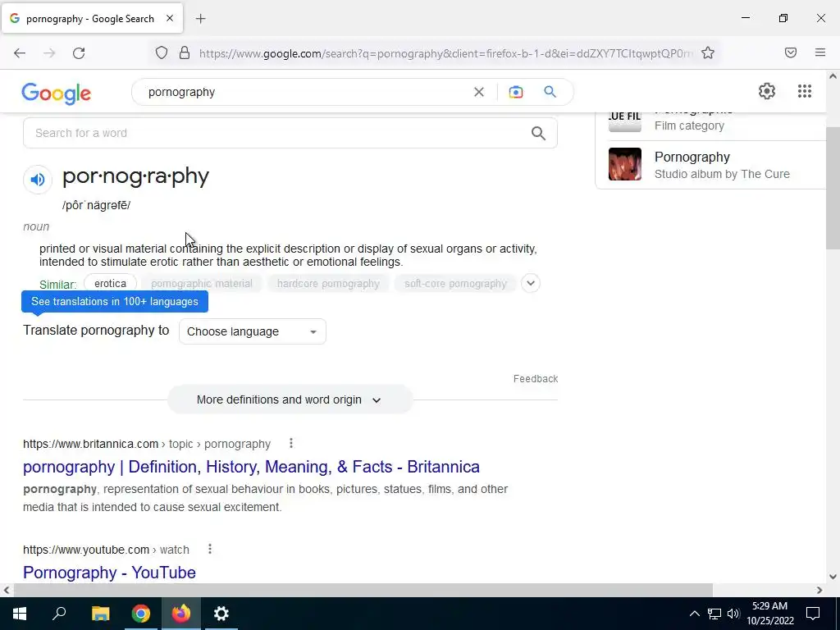The width and height of the screenshot is (840, 630).
Task: Submit the search via the blue magnifier icon
Action: point(550,92)
